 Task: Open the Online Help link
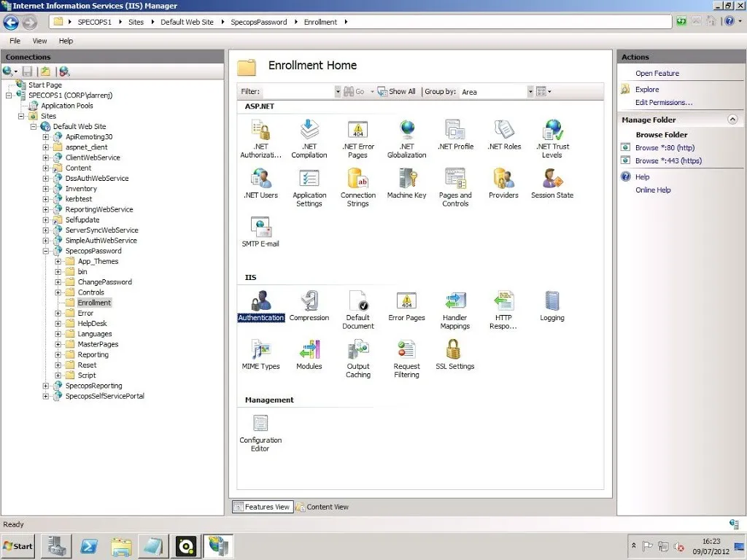tap(653, 190)
